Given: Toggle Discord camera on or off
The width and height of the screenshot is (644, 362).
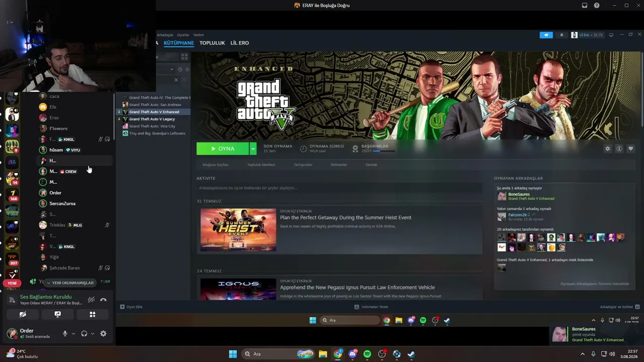Looking at the screenshot, I should click(23, 314).
